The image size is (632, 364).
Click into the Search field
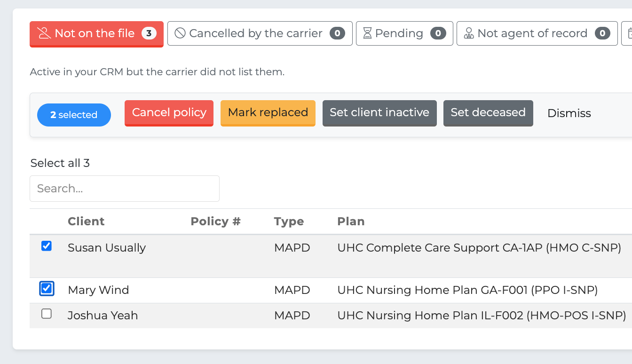tap(125, 189)
